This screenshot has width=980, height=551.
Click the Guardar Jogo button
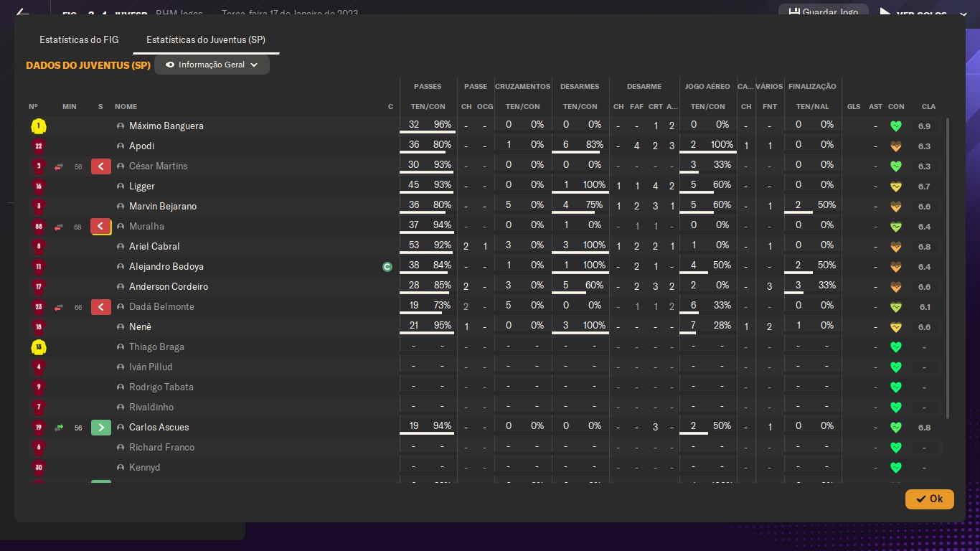pyautogui.click(x=823, y=12)
